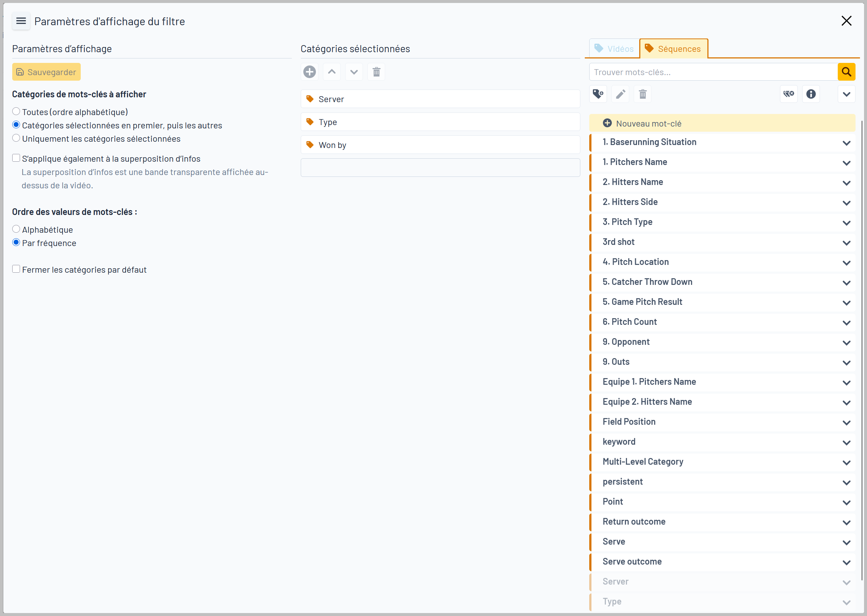Image resolution: width=867 pixels, height=616 pixels.
Task: Open the info circle icon
Action: point(811,94)
